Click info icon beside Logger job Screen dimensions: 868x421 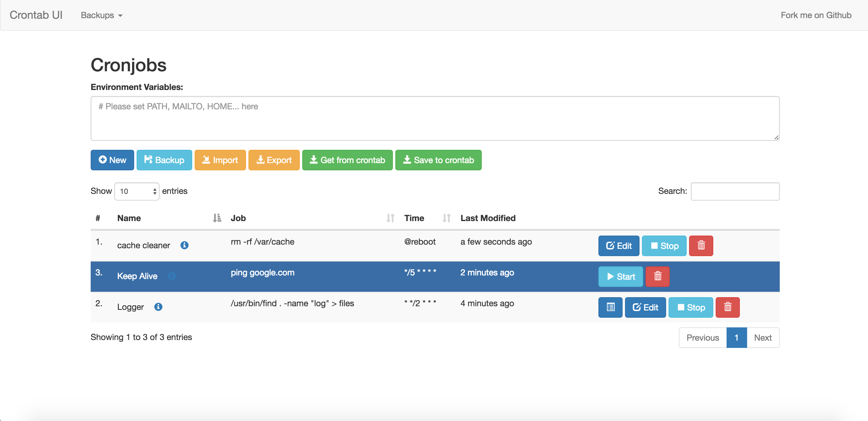(x=158, y=307)
